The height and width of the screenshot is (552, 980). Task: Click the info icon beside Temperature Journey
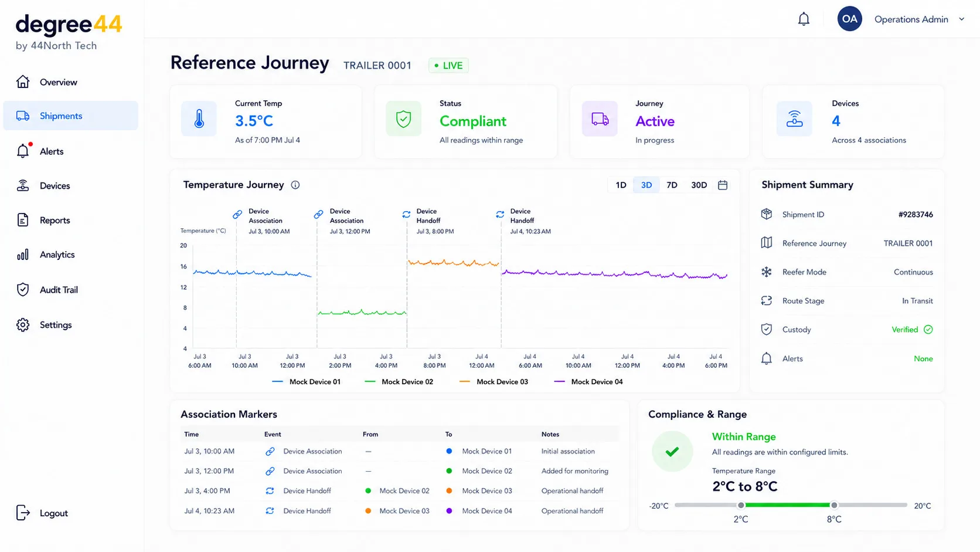(x=295, y=185)
